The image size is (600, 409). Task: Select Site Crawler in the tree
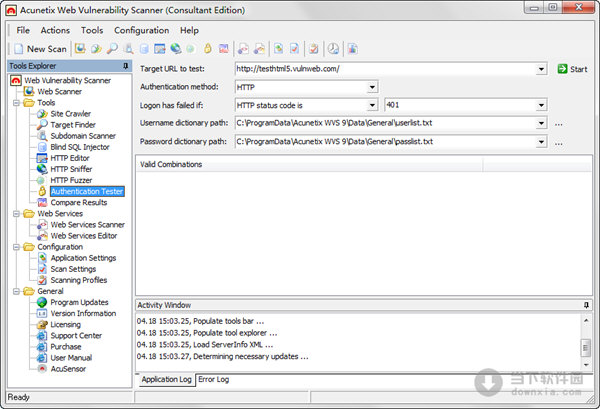pyautogui.click(x=70, y=114)
